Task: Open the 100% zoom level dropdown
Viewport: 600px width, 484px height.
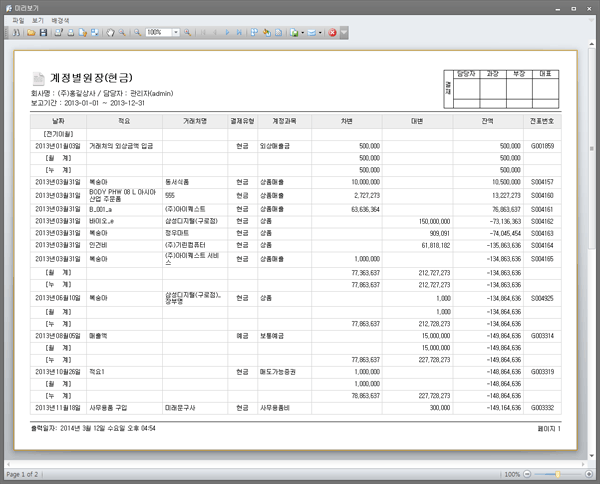Action: [175, 32]
